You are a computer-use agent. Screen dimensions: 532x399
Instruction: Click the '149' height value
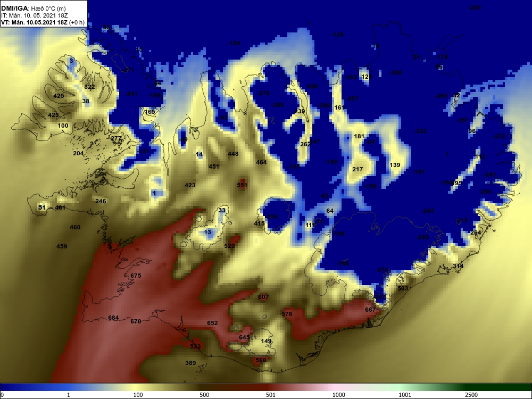click(267, 341)
